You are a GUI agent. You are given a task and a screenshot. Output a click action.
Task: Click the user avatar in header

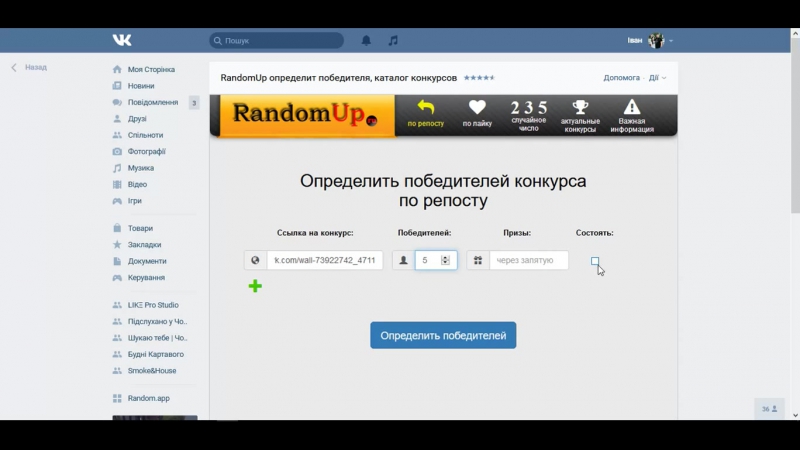click(656, 40)
